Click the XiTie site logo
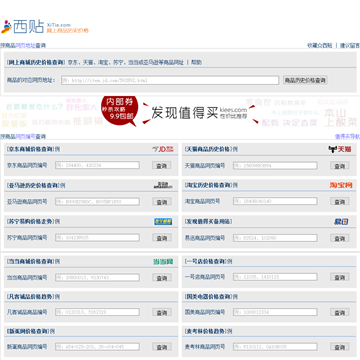360x360 pixels. 45,26
